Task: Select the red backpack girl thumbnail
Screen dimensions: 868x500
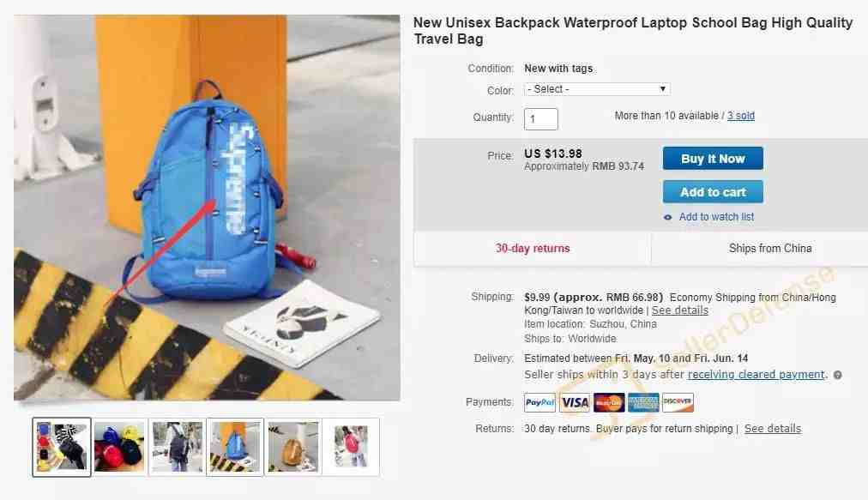Action: 351,447
